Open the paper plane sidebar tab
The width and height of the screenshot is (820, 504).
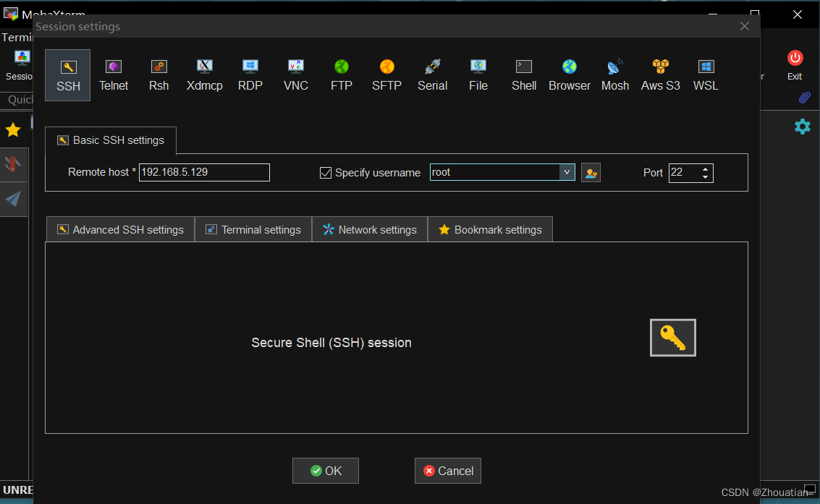(13, 199)
